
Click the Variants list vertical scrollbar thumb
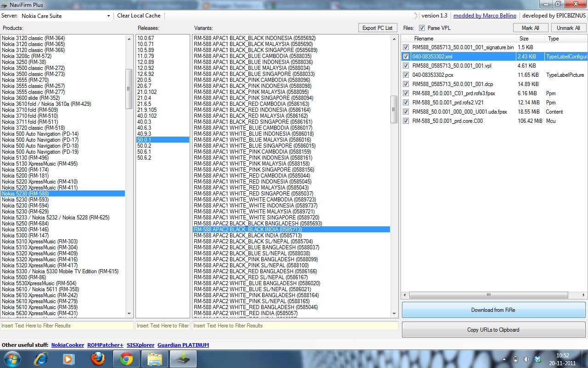(394, 109)
